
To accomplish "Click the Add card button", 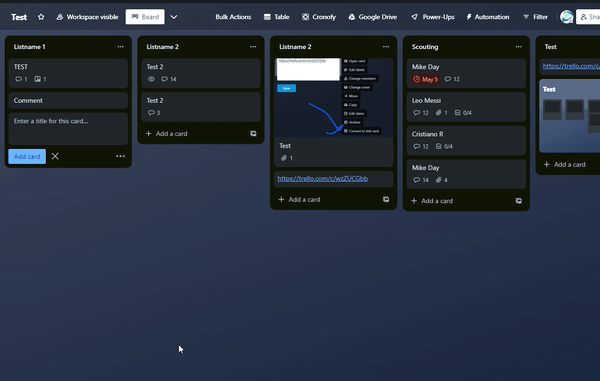I will point(27,156).
